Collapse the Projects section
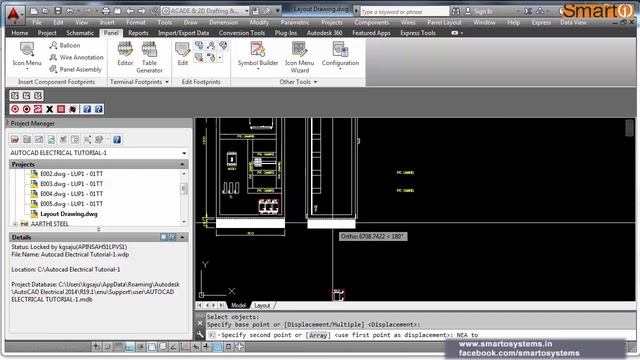This screenshot has width=640, height=360. click(182, 164)
